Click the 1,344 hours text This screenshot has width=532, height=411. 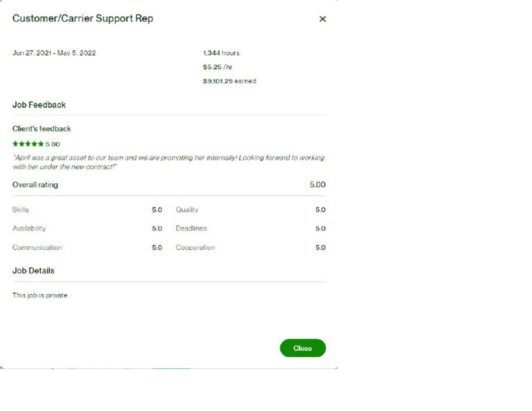coord(221,53)
